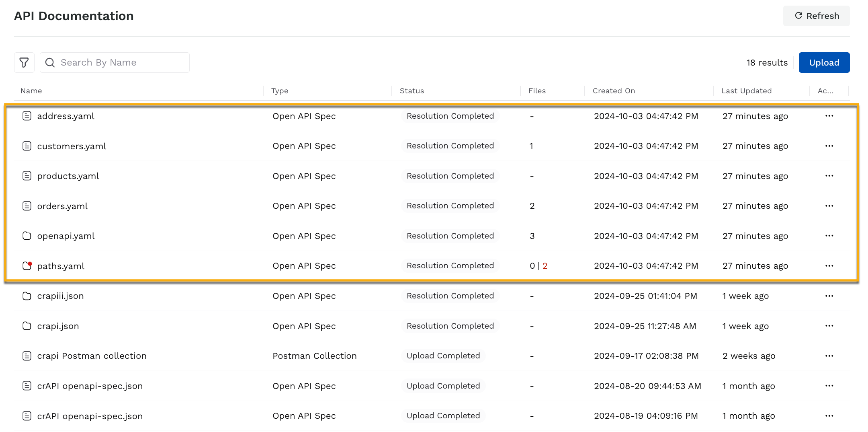Click files count 2 for orders.yaml
The height and width of the screenshot is (432, 868).
[x=532, y=206]
